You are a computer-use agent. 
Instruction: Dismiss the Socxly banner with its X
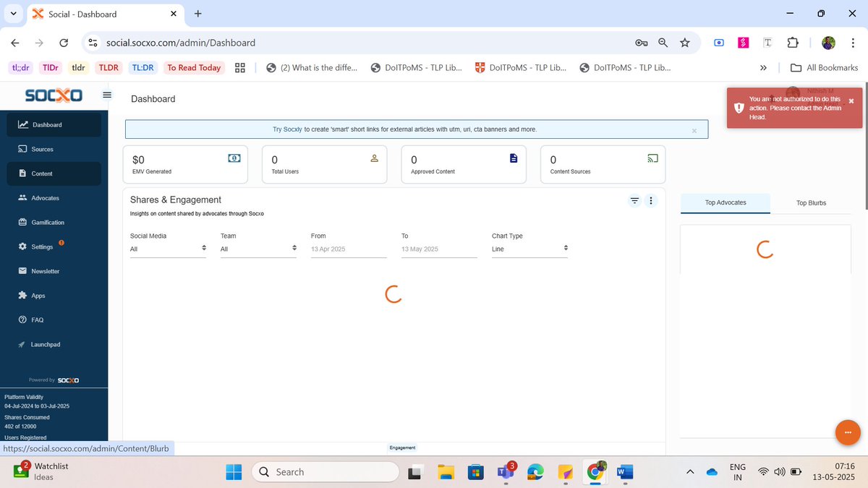point(694,131)
